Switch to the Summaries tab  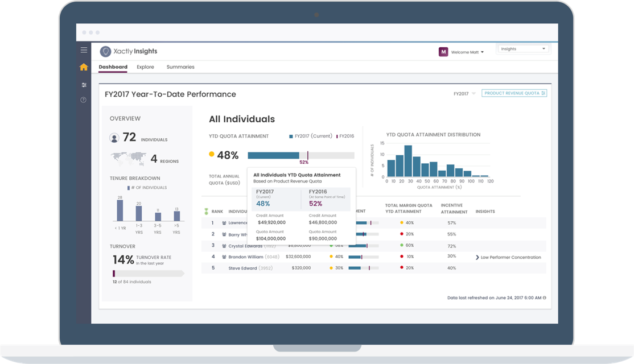click(180, 67)
